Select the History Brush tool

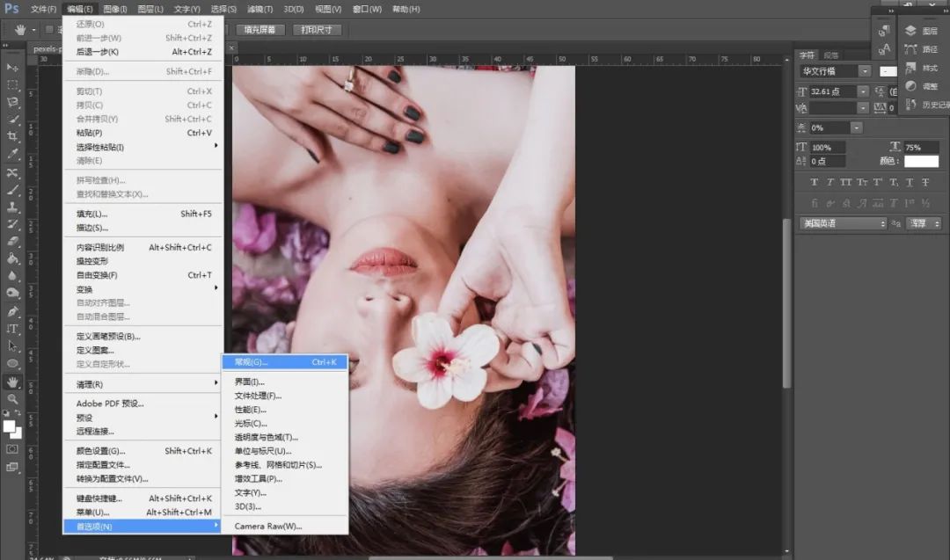(12, 224)
